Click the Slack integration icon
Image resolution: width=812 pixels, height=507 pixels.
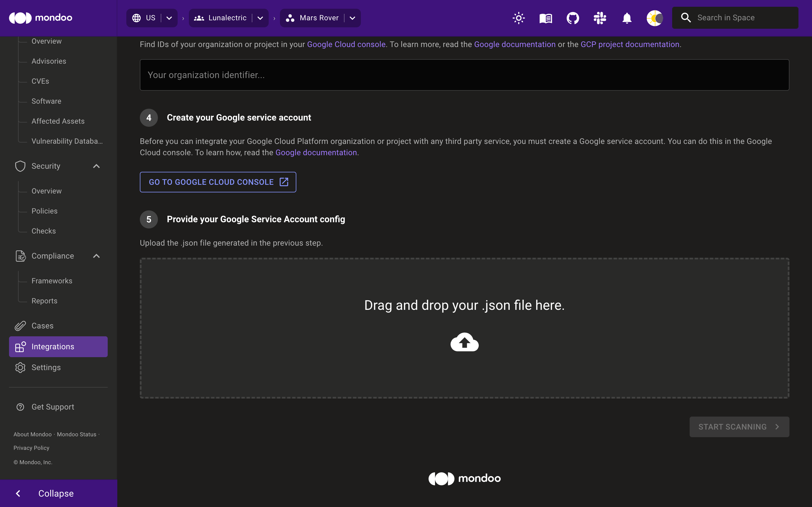(599, 17)
